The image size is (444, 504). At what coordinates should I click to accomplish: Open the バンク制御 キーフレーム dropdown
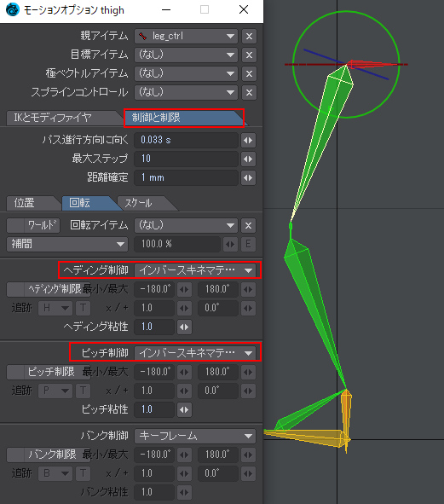point(195,436)
